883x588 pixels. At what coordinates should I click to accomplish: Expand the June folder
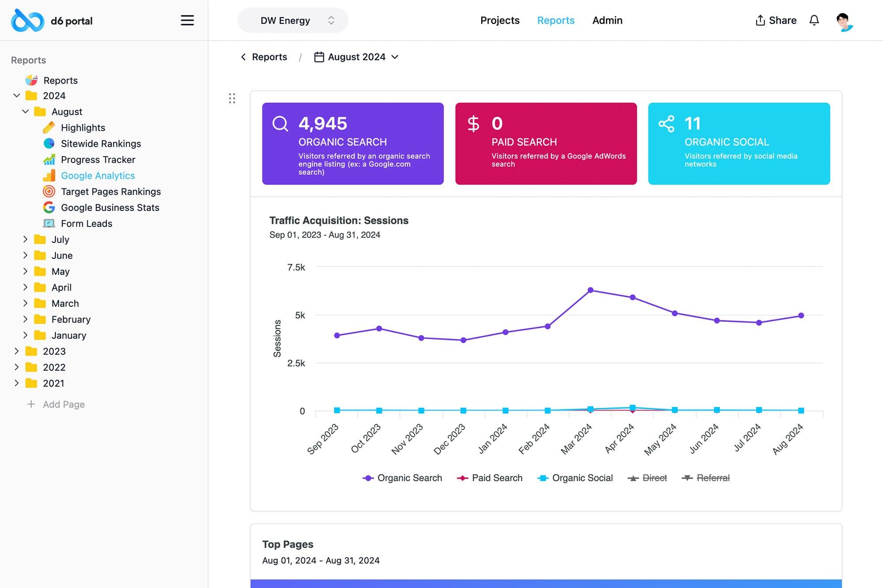click(x=25, y=255)
